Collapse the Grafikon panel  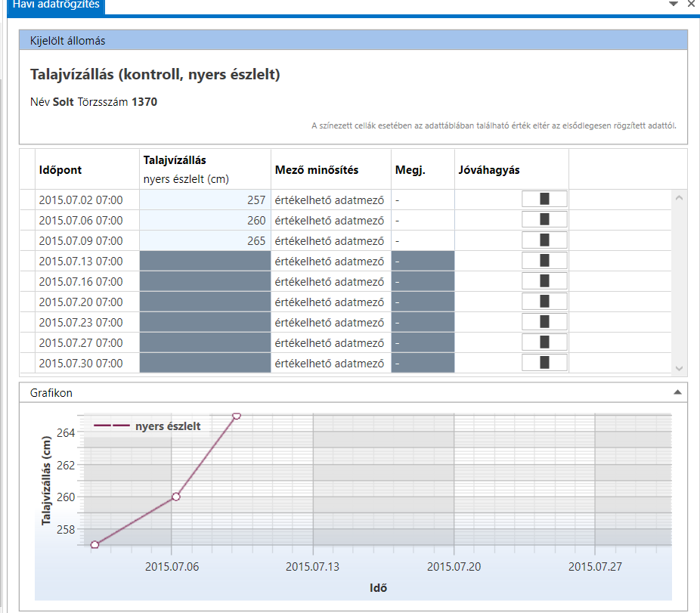(677, 392)
